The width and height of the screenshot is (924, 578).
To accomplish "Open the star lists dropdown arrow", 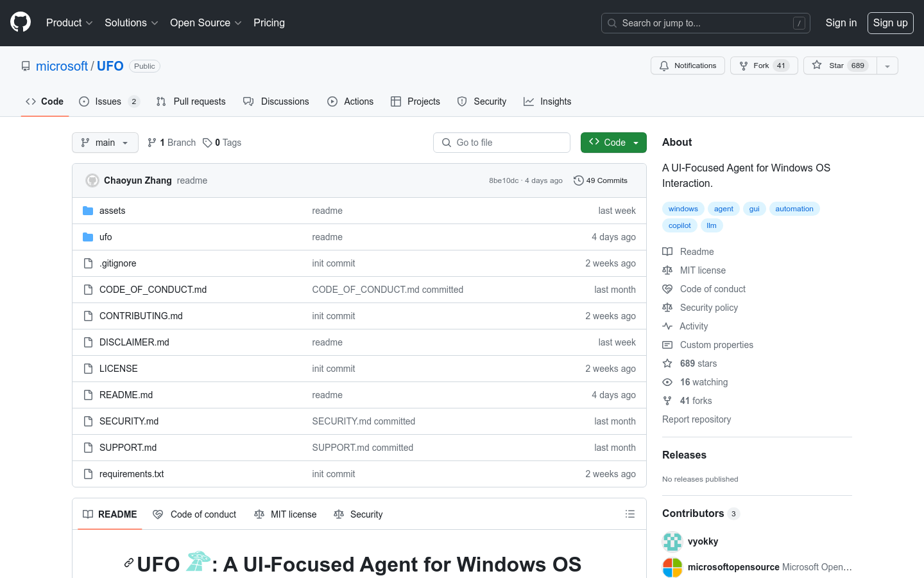I will click(x=887, y=66).
